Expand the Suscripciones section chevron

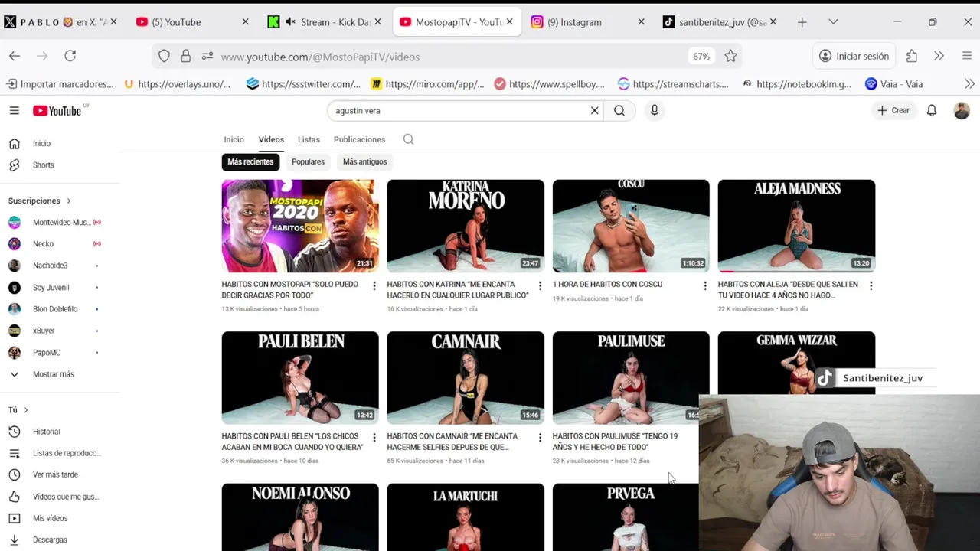coord(68,201)
